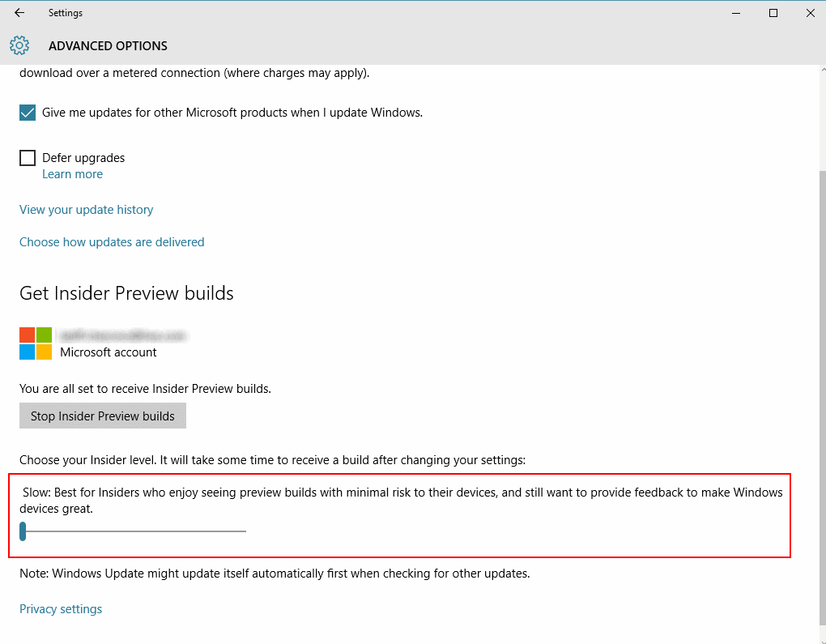Image resolution: width=826 pixels, height=644 pixels.
Task: Open View your update history
Action: click(x=87, y=210)
